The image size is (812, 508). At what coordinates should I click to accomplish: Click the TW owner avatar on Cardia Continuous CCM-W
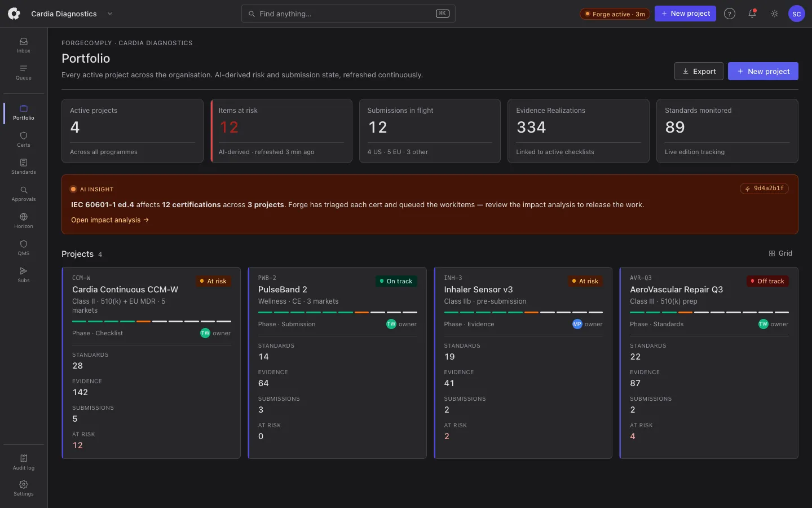click(205, 333)
